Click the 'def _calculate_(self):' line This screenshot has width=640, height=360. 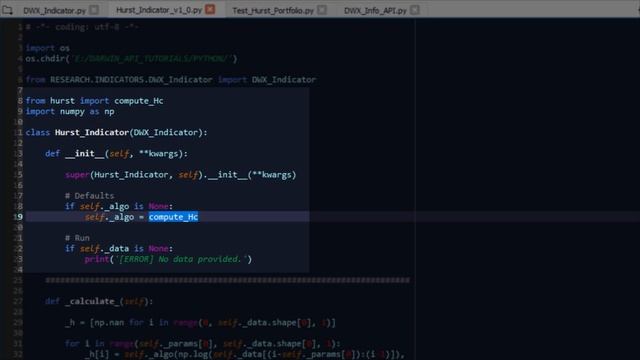pos(99,301)
